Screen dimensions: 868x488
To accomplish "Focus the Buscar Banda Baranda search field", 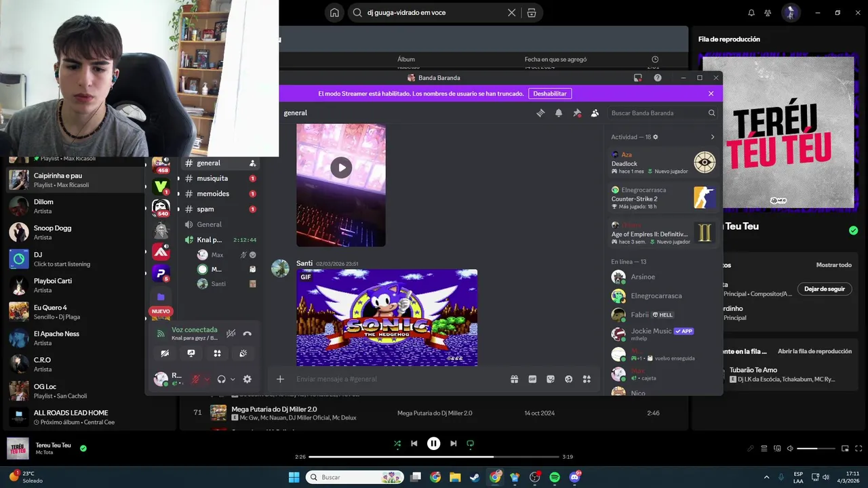I will [662, 113].
